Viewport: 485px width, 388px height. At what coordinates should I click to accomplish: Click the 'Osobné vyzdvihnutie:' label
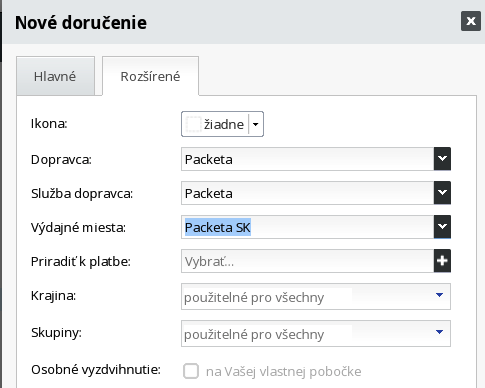point(96,370)
